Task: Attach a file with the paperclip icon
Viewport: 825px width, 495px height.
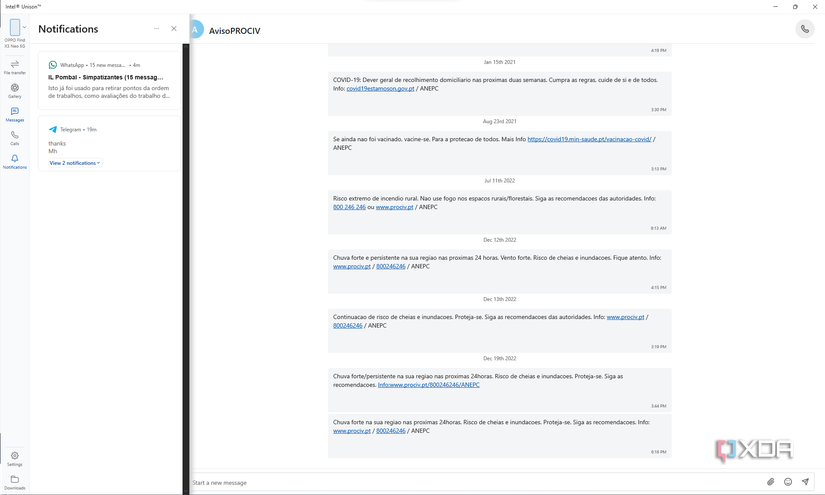Action: (x=770, y=481)
